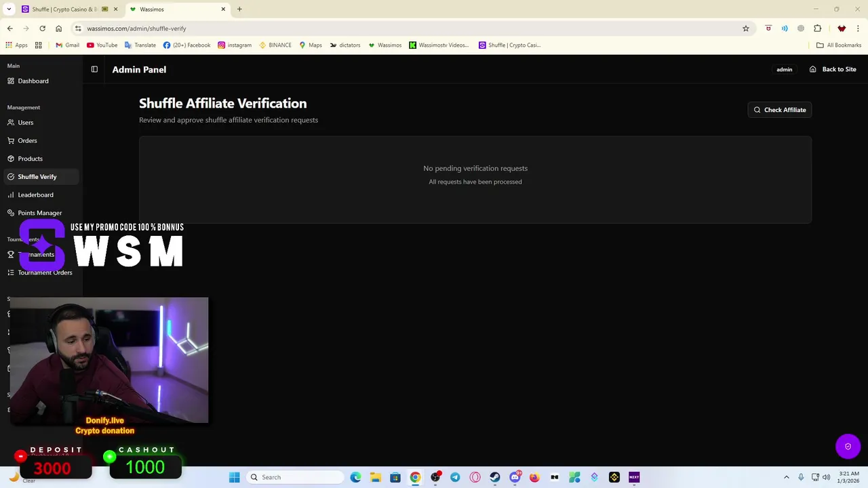Click the taskbar Search box
This screenshot has height=488, width=868.
[294, 477]
